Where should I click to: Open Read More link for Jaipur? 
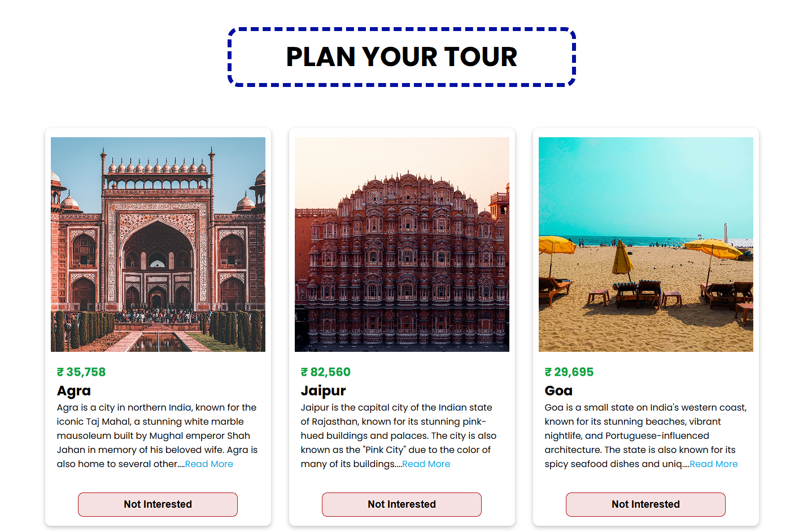(x=426, y=464)
